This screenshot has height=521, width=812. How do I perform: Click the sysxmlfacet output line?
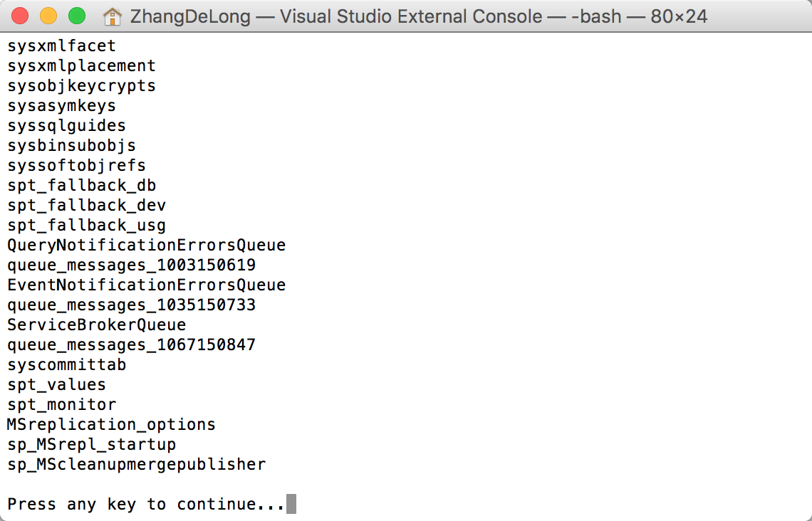62,46
